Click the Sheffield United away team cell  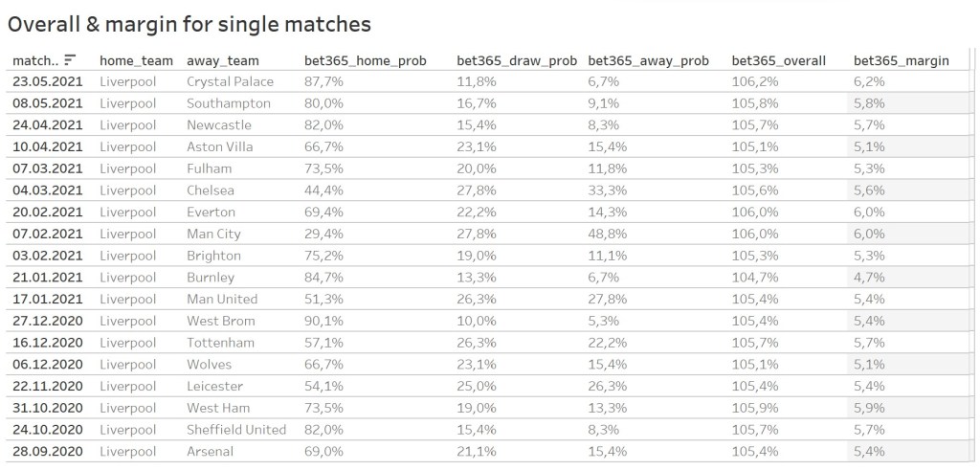[x=236, y=430]
